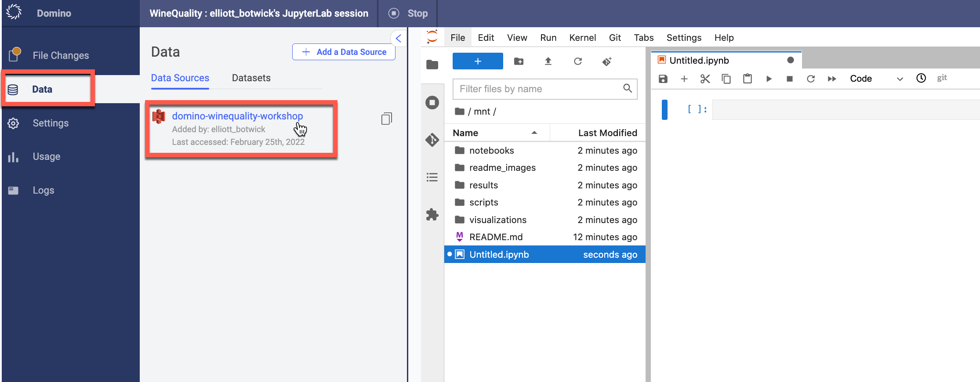The height and width of the screenshot is (382, 980).
Task: Open the Code cell type dropdown
Action: coord(876,79)
